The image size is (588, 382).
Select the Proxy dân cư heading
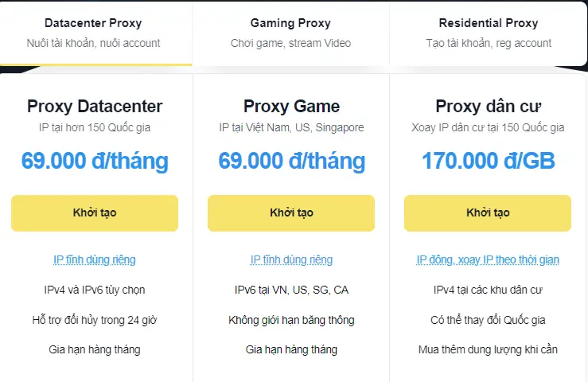pyautogui.click(x=488, y=107)
